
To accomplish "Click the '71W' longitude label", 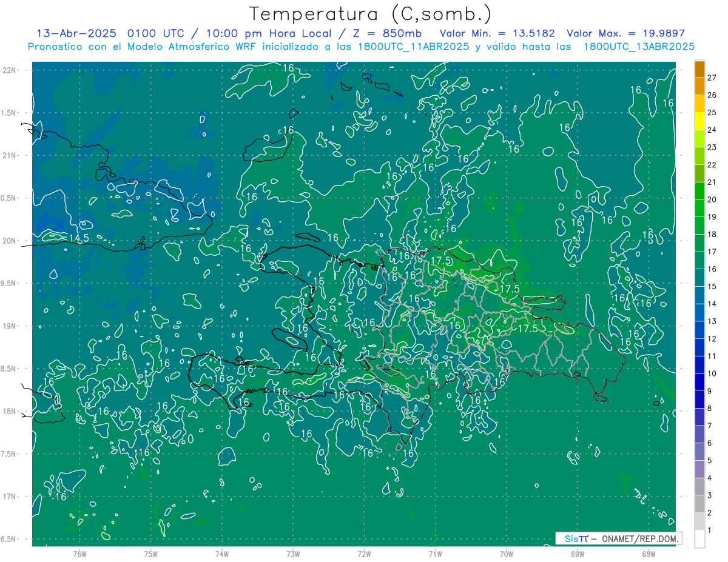I will [x=436, y=554].
